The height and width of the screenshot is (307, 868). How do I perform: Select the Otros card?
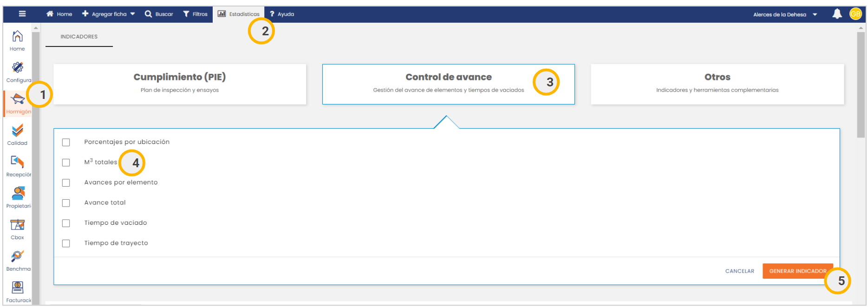pos(718,84)
